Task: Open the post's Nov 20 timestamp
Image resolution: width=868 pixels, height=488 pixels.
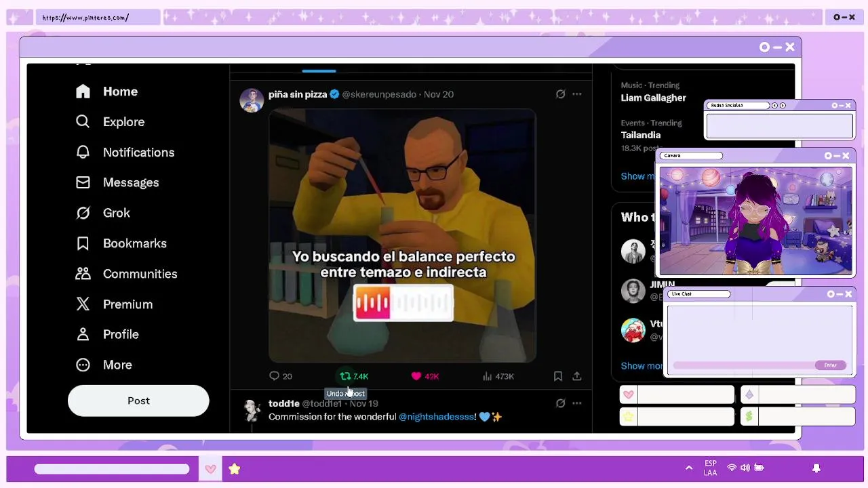Action: click(x=439, y=94)
